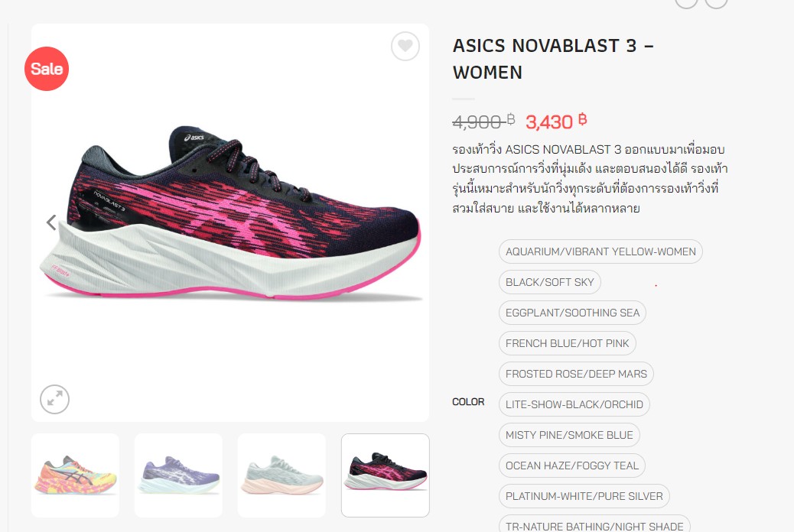View the multicolor orange shoe thumbnail
Screen dimensions: 794x532
coord(76,475)
